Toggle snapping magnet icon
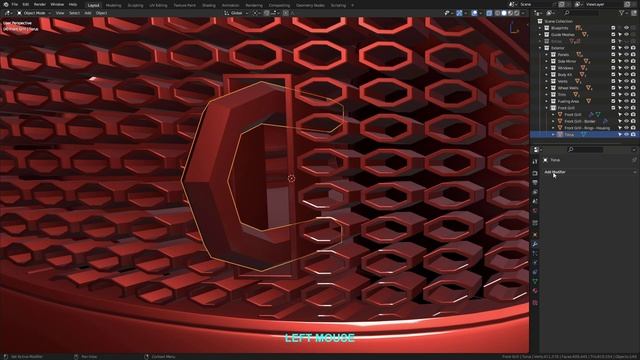640x360 pixels. [x=267, y=13]
